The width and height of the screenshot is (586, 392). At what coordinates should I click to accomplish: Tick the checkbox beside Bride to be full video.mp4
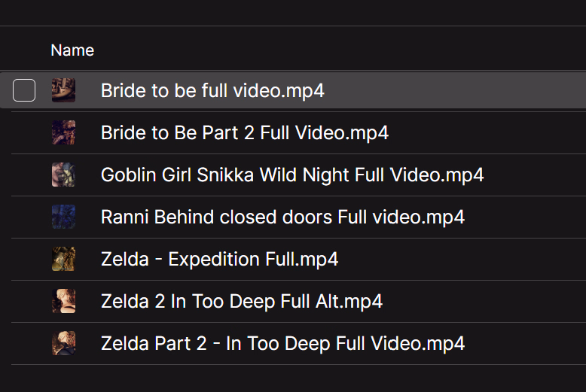point(24,91)
